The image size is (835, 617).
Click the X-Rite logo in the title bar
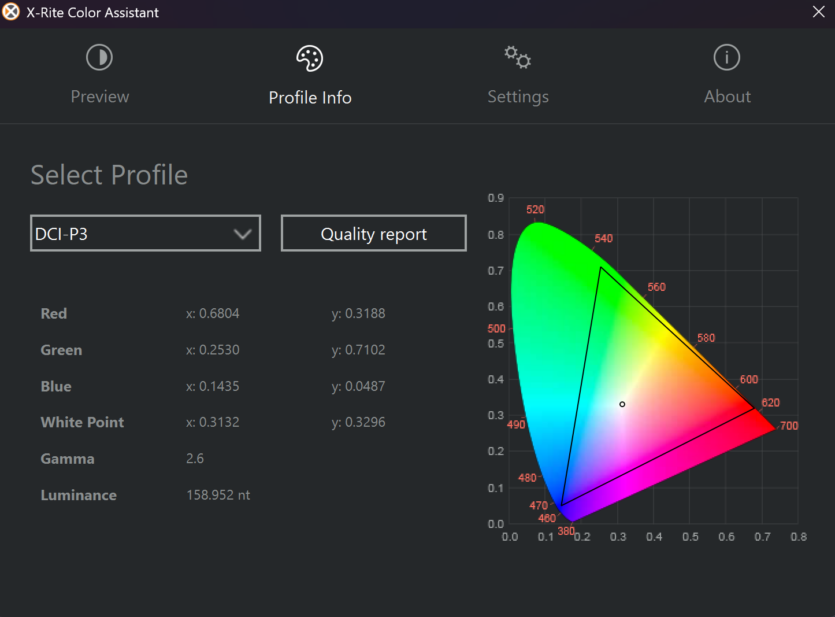(11, 12)
